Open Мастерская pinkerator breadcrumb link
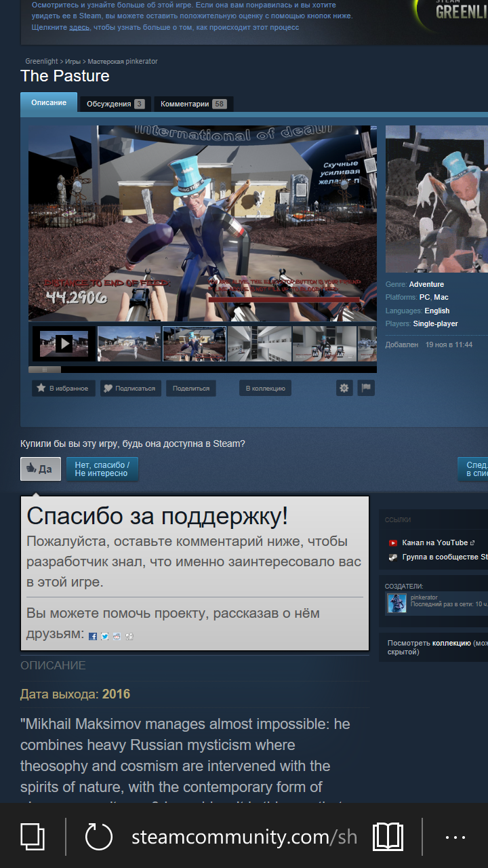Image resolution: width=488 pixels, height=868 pixels. (123, 62)
